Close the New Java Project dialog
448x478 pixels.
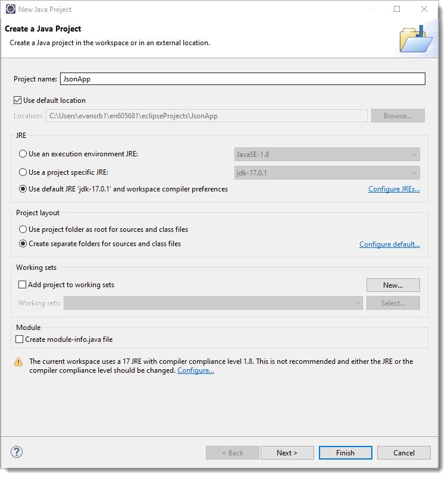(x=424, y=9)
